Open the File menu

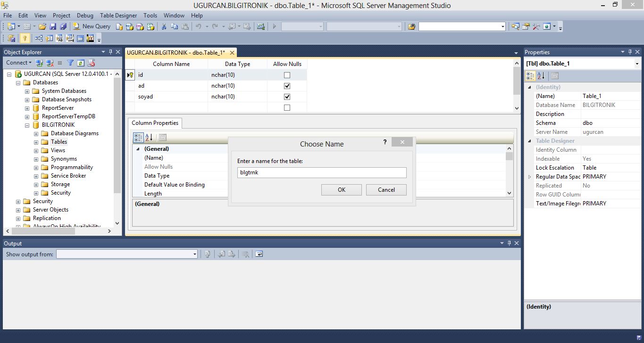pos(8,15)
